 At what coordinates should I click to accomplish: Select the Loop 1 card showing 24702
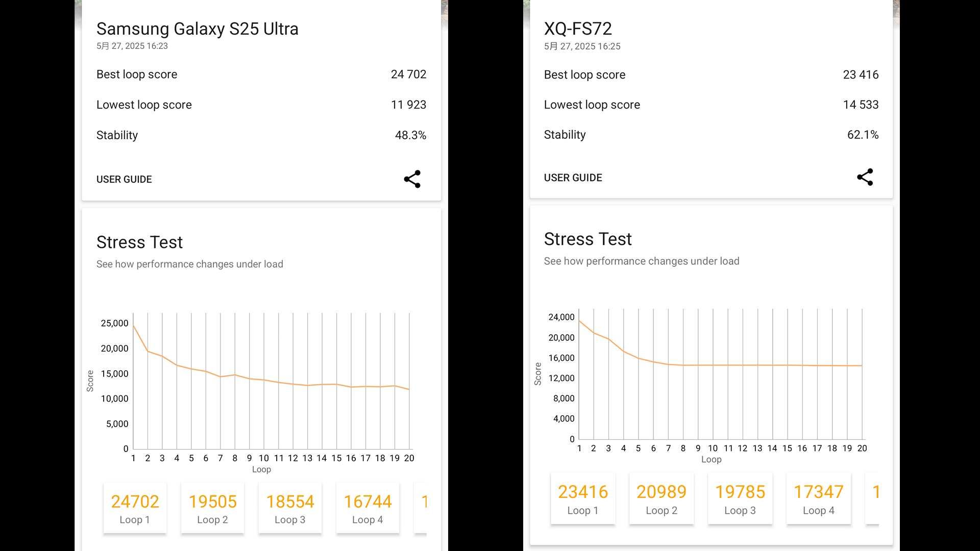(x=135, y=508)
